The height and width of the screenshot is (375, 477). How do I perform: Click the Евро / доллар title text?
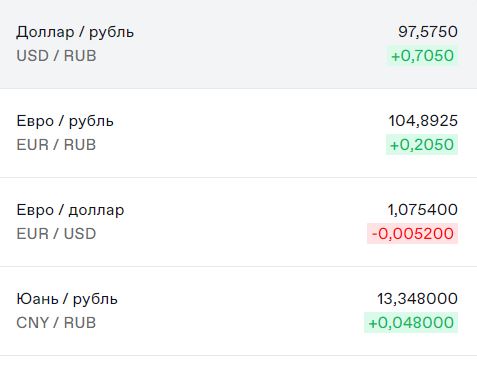tap(70, 210)
